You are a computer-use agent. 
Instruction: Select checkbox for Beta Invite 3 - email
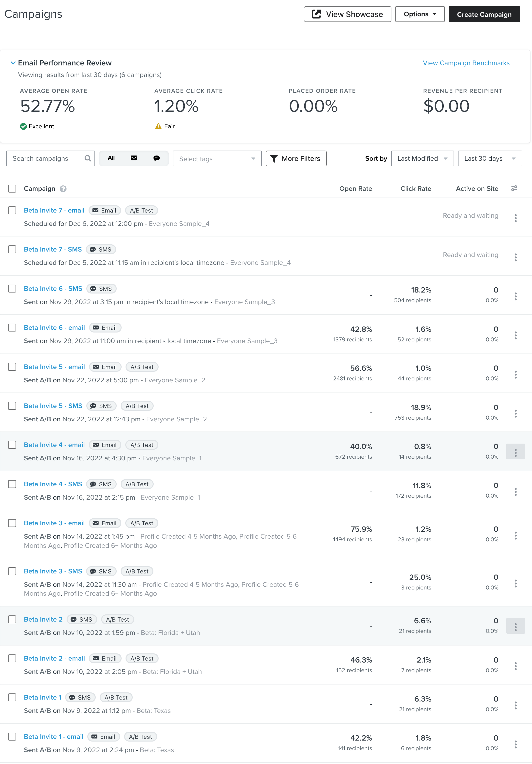point(12,523)
